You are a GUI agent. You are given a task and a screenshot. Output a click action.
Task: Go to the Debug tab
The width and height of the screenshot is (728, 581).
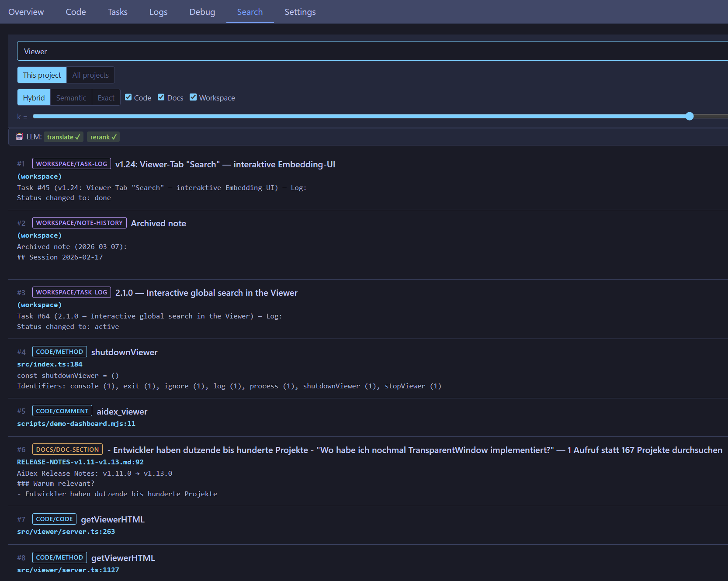click(x=202, y=12)
